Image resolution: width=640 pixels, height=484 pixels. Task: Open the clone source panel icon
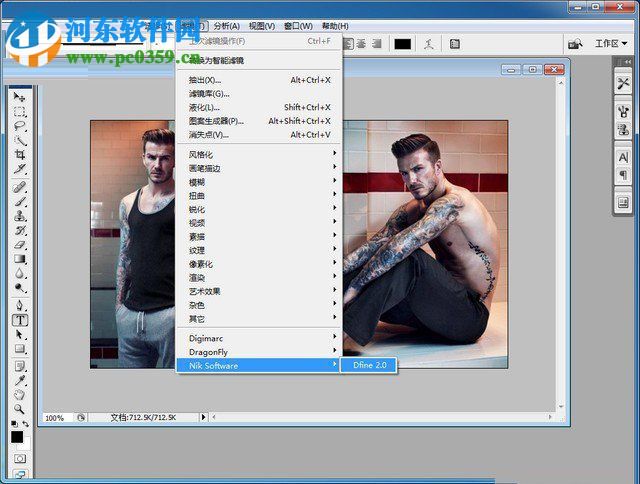pyautogui.click(x=623, y=130)
